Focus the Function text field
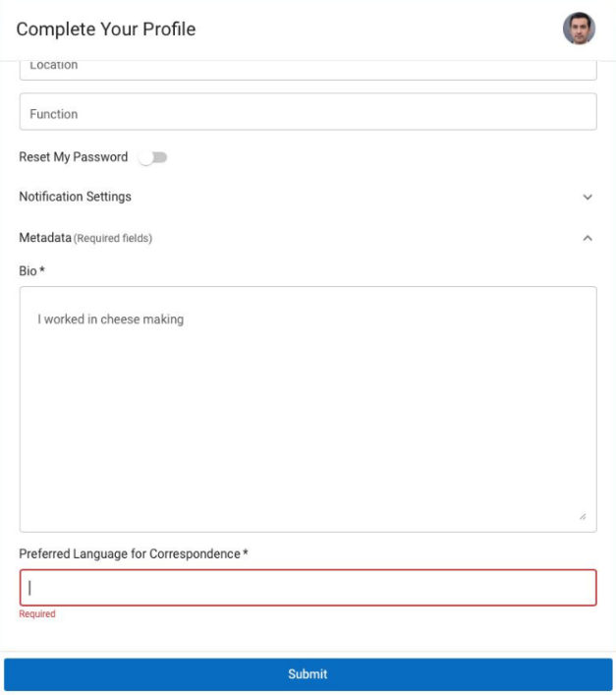The image size is (616, 695). [308, 113]
